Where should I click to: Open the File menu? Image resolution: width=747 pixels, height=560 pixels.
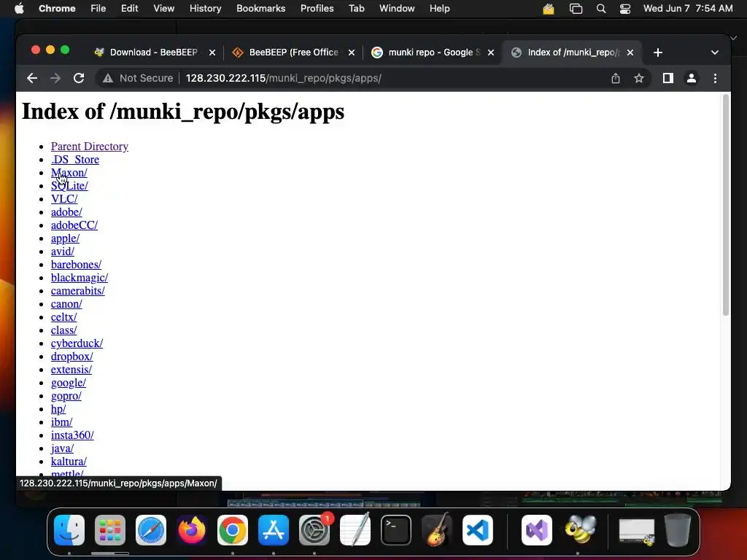click(98, 9)
